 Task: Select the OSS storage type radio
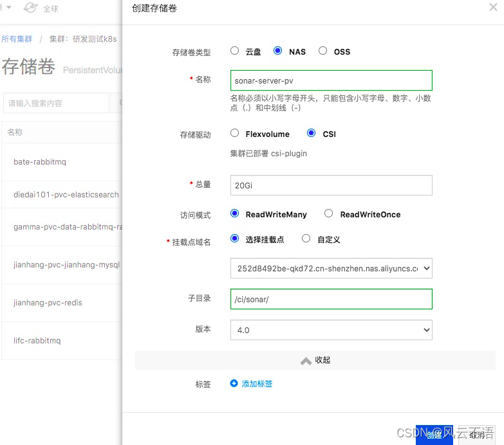pyautogui.click(x=322, y=51)
